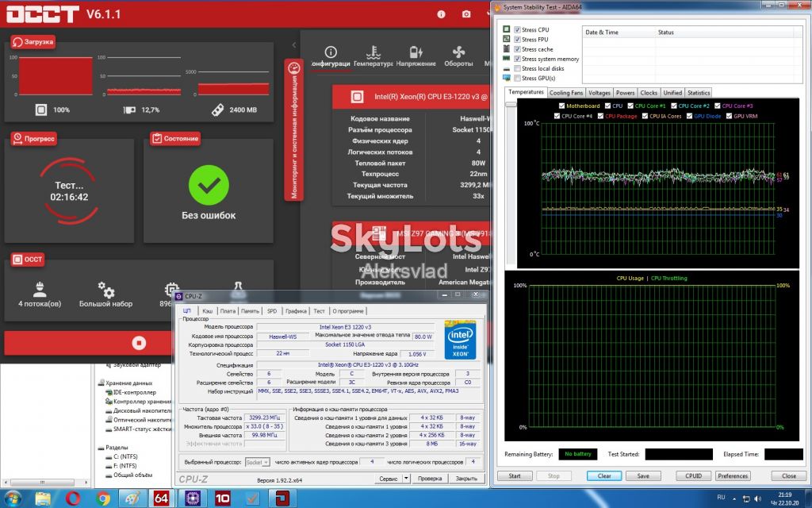Toggle CPU Package graph checkbox

click(x=601, y=116)
